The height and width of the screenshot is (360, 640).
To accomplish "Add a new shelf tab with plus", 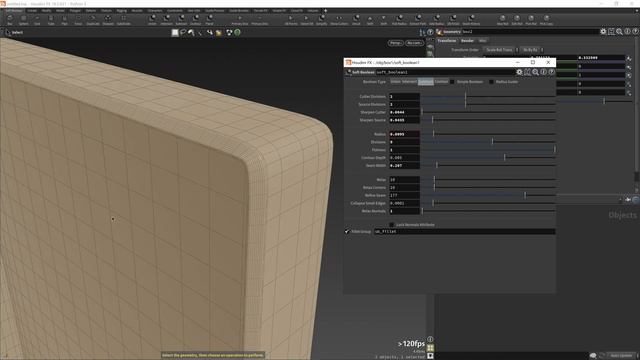I will tap(325, 11).
